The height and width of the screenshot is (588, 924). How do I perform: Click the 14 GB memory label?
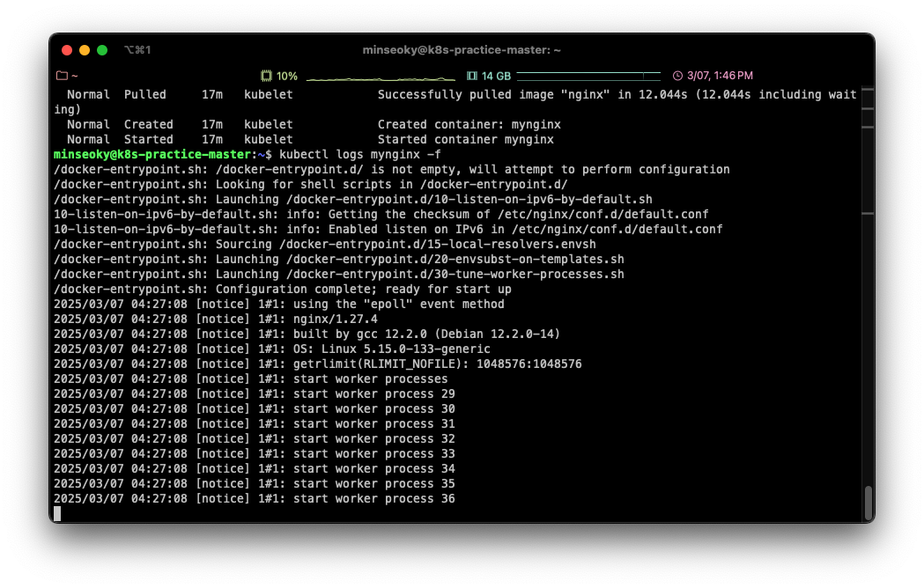click(496, 76)
